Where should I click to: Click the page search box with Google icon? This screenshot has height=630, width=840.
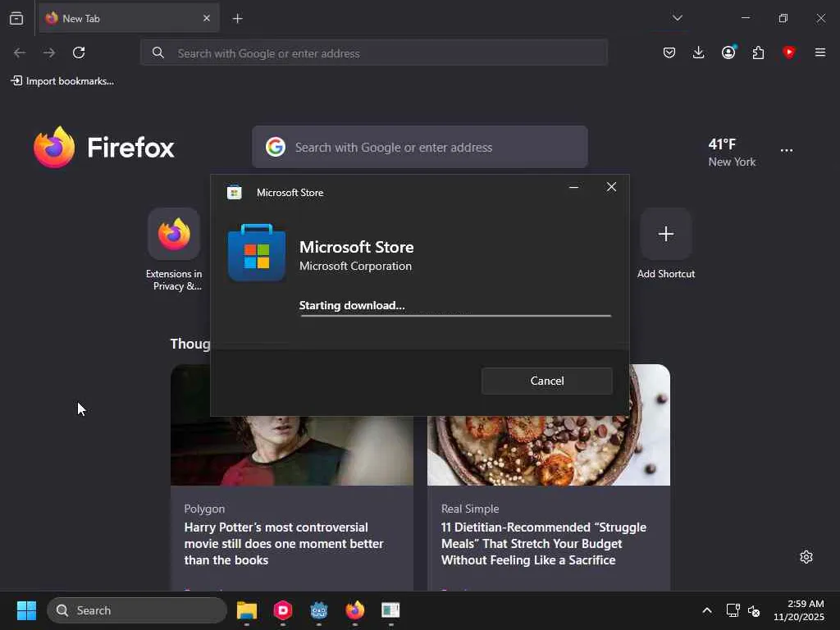420,147
